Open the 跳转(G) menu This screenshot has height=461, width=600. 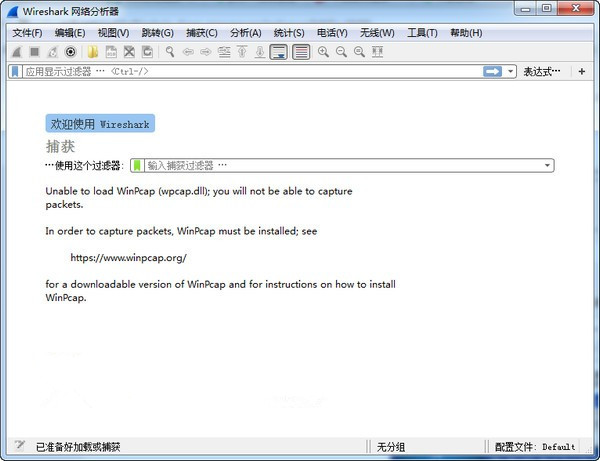click(x=158, y=33)
